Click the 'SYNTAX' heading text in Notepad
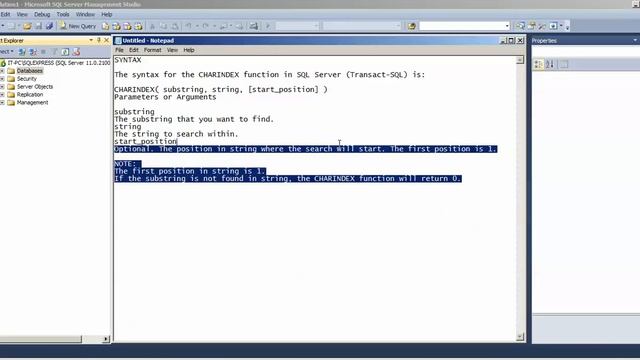 128,60
